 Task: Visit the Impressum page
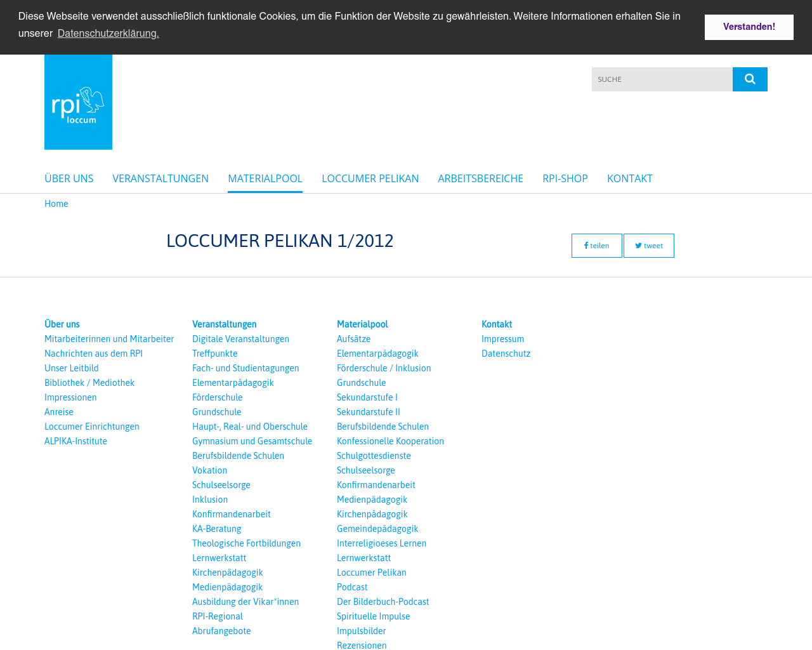click(x=502, y=339)
